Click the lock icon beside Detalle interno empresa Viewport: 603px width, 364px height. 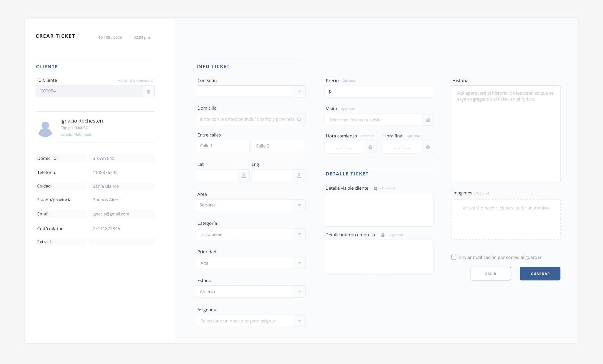coord(383,235)
